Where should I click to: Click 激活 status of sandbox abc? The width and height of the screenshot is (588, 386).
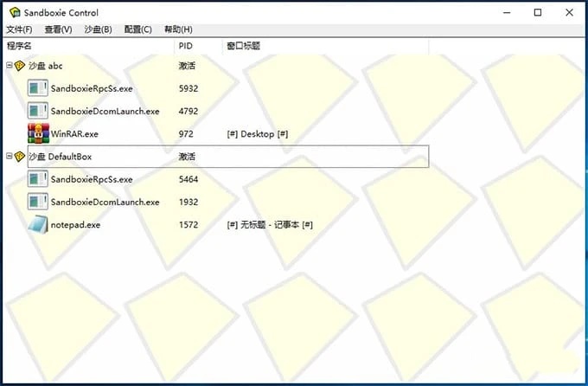(187, 66)
